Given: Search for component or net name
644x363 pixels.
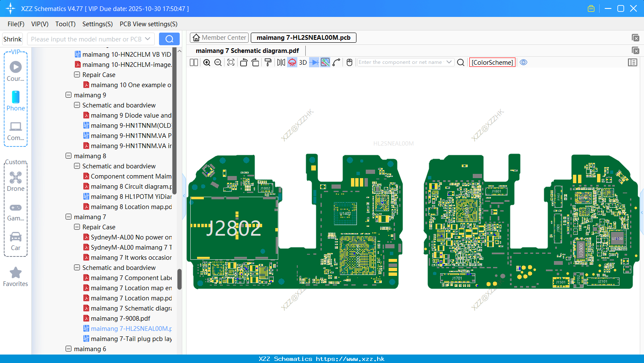Looking at the screenshot, I should [x=461, y=62].
